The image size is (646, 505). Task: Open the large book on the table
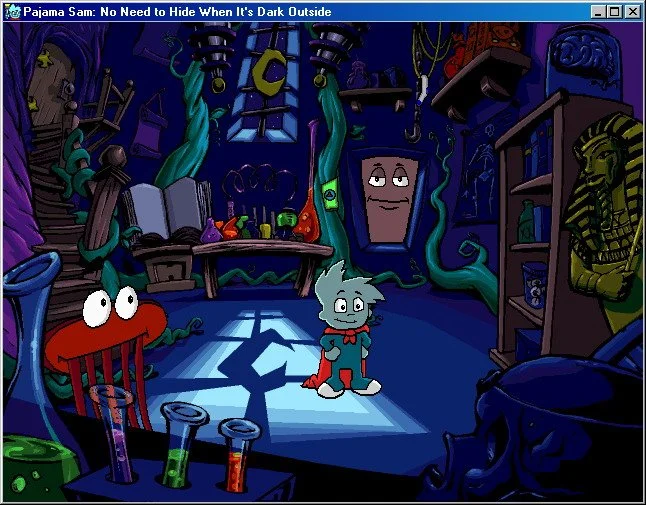[165, 212]
